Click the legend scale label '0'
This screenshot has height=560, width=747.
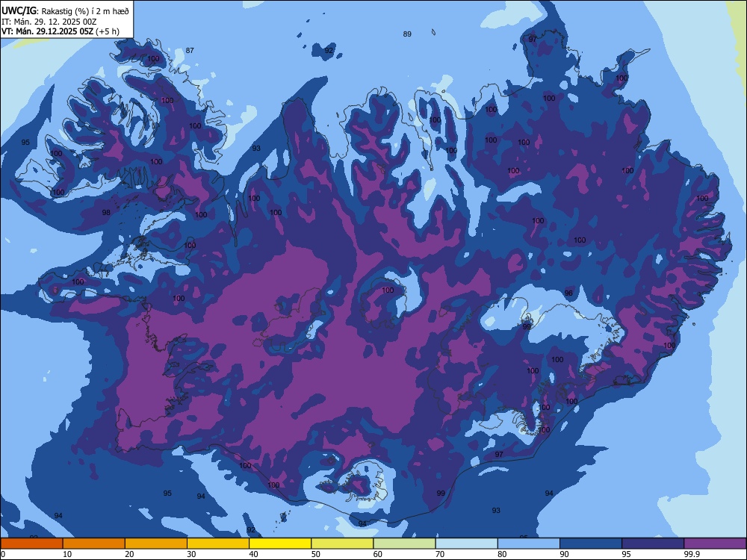(3, 554)
